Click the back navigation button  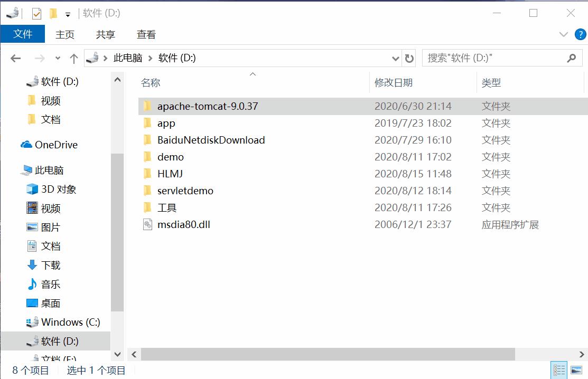(15, 58)
